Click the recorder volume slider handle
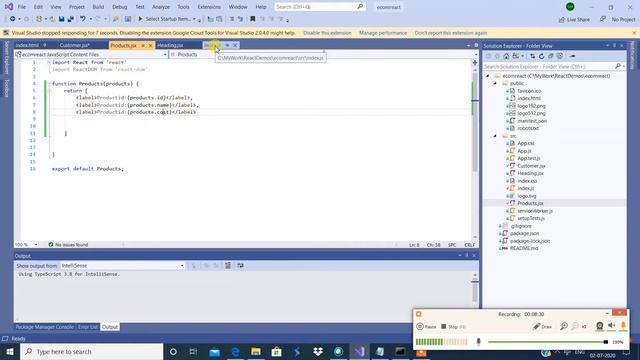 coord(605,342)
